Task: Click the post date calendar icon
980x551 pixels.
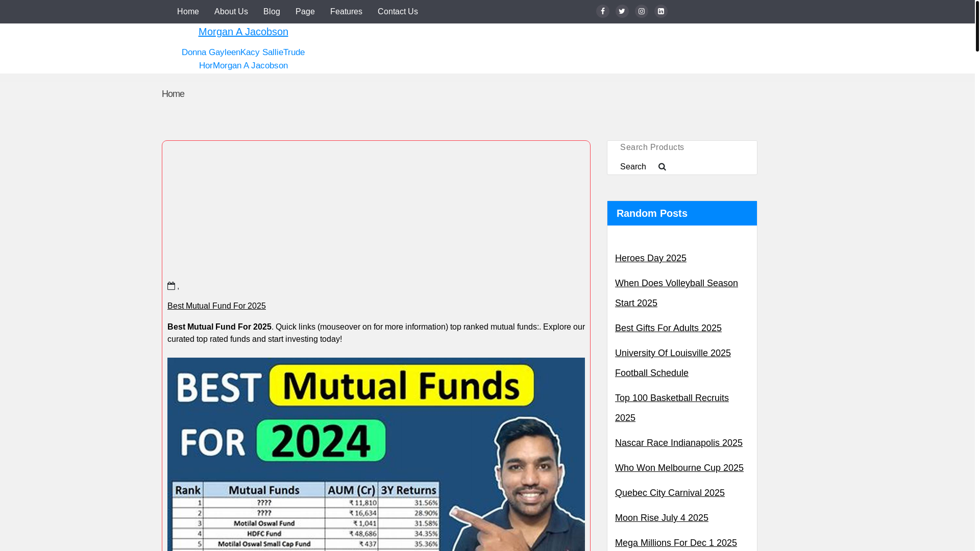Action: pos(171,286)
